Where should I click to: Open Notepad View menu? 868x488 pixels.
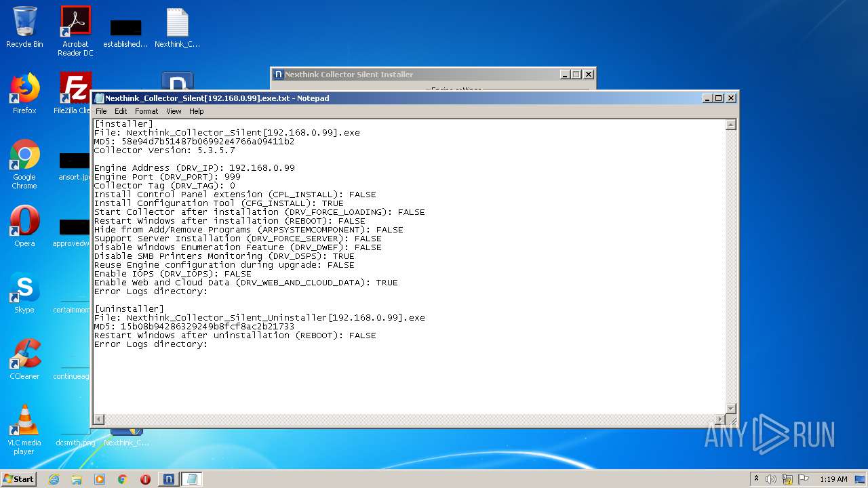click(174, 111)
